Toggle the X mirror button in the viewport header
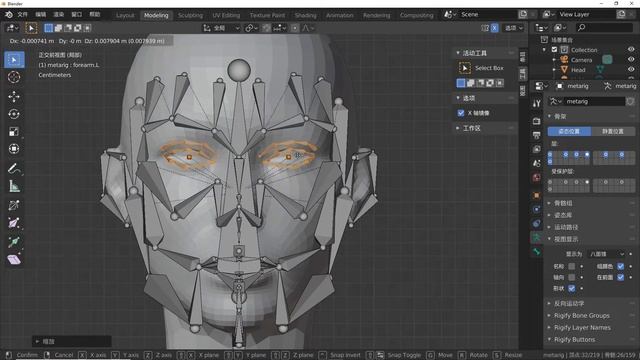 pos(494,28)
